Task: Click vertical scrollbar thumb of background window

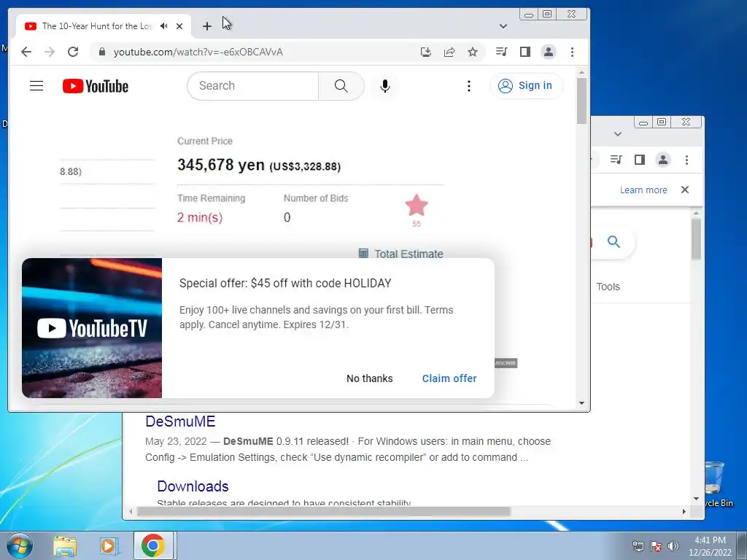Action: coord(696,239)
